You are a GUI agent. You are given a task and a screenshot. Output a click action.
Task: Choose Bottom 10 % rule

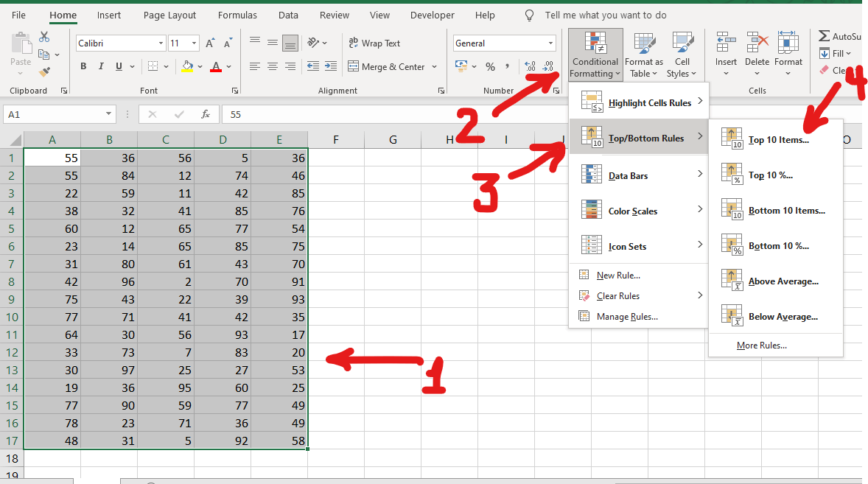[x=776, y=245]
